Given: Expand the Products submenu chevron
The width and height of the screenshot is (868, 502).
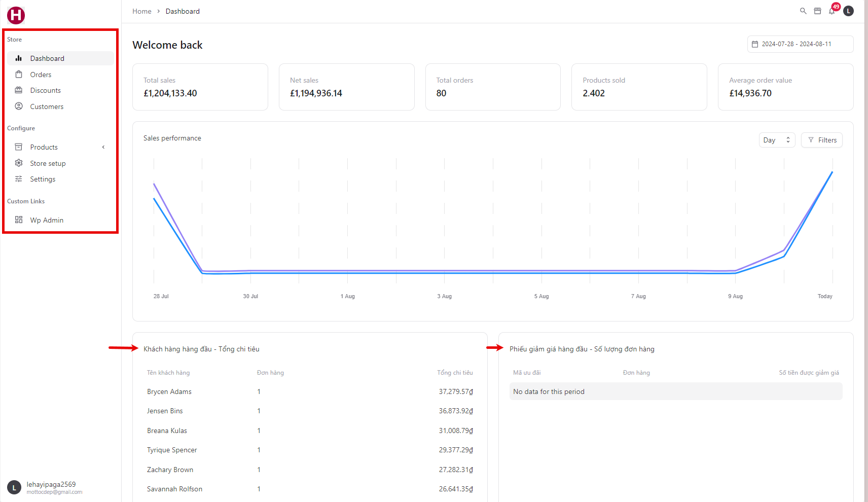Looking at the screenshot, I should (103, 147).
